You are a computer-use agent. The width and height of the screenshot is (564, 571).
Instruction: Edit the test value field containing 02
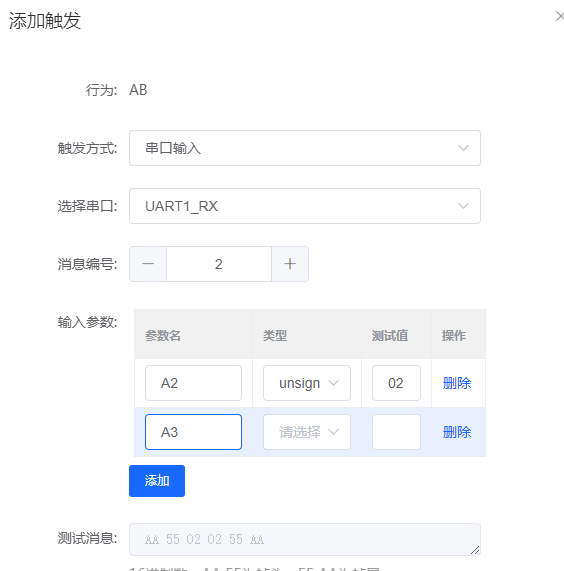pyautogui.click(x=396, y=383)
